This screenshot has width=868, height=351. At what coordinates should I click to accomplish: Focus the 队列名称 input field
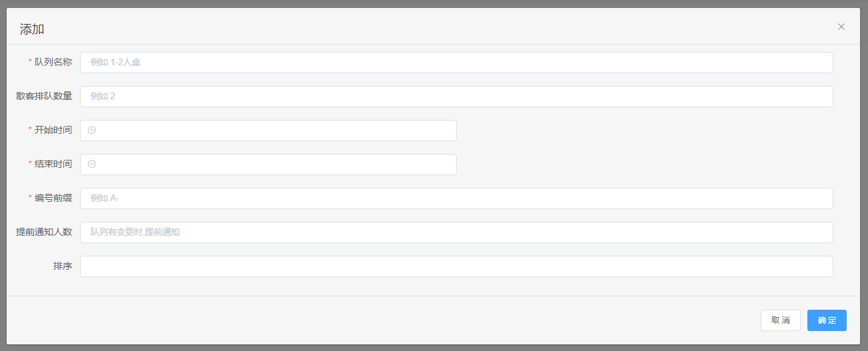[457, 63]
